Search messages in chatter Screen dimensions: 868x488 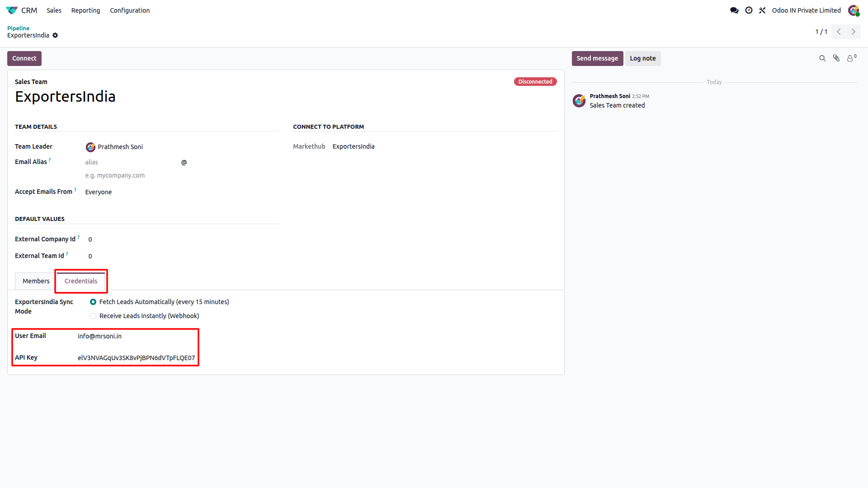822,58
